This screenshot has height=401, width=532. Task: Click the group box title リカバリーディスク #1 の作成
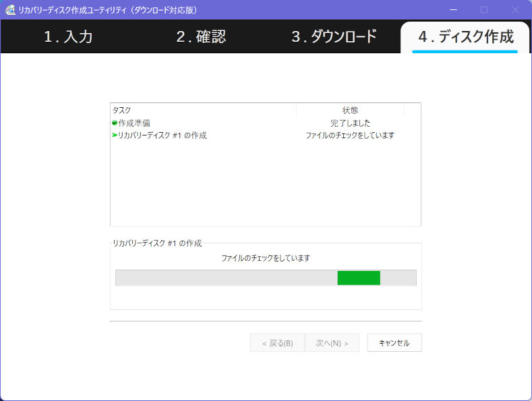click(157, 243)
